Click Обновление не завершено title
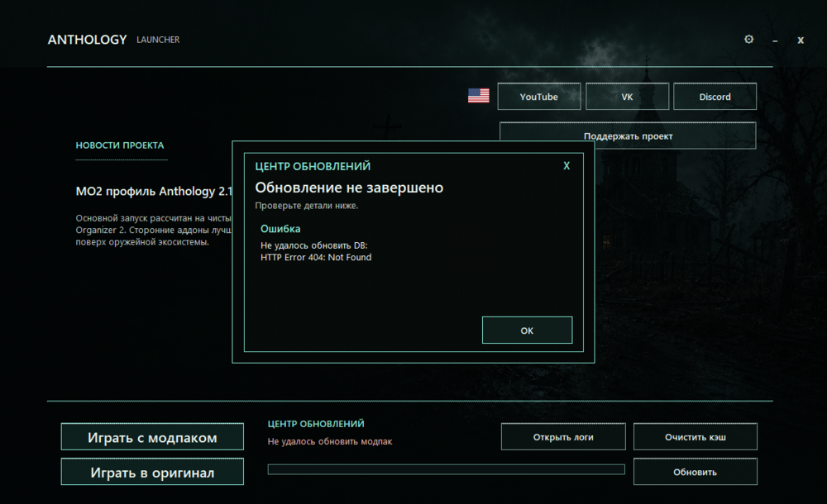827x504 pixels. point(349,188)
